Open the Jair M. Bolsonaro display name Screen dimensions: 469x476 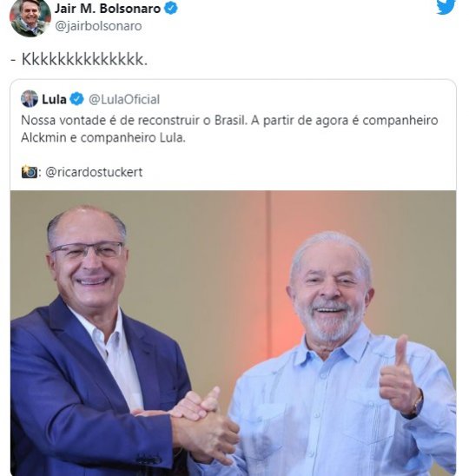click(x=108, y=9)
